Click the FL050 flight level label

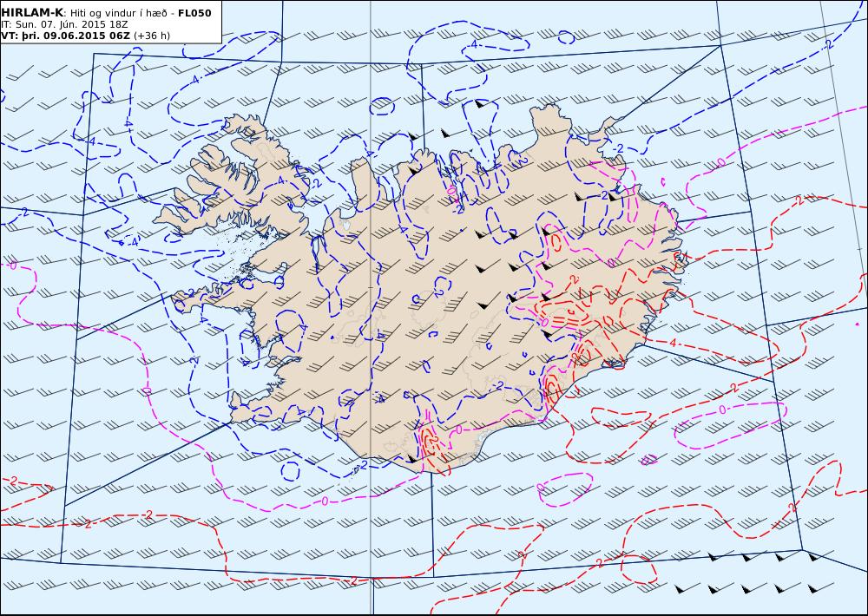tap(194, 13)
